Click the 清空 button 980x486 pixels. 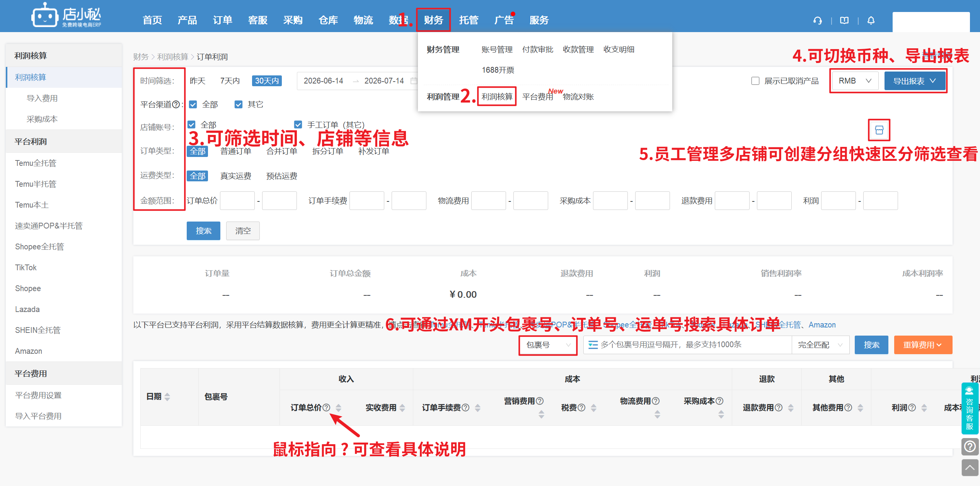tap(243, 231)
